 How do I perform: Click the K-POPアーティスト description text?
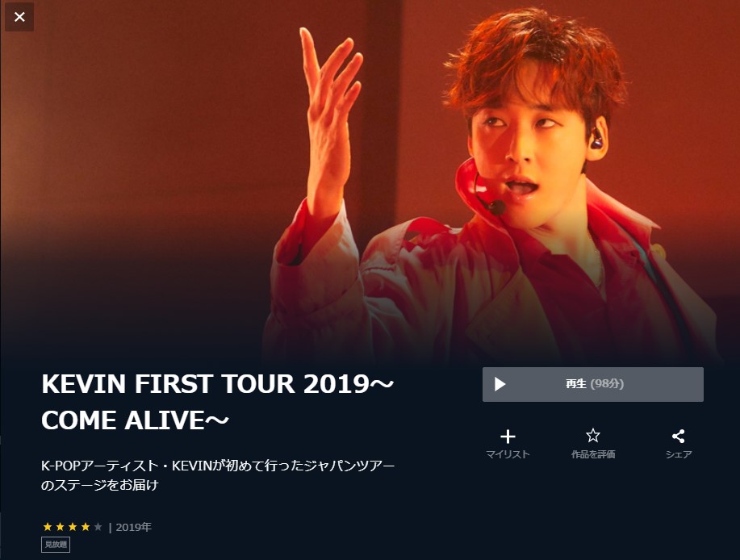218,475
